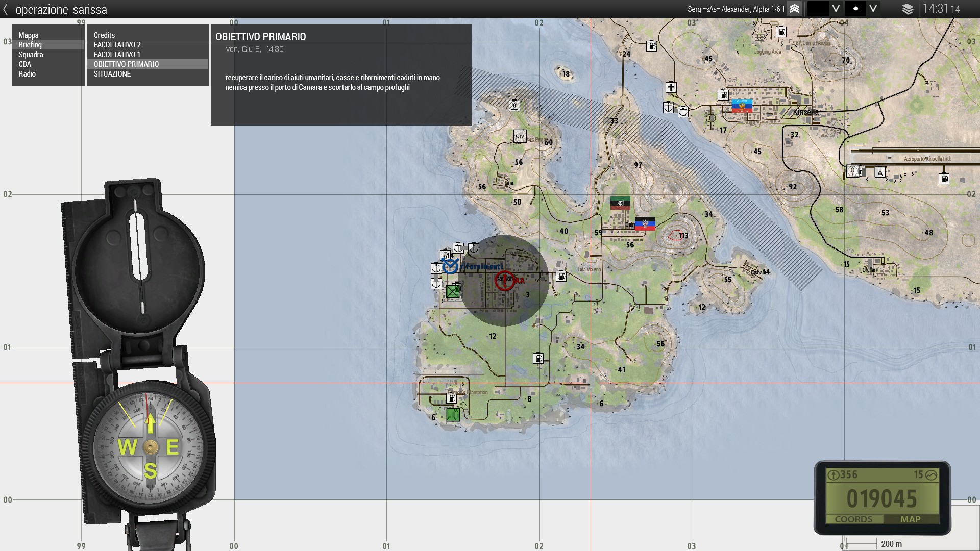Image resolution: width=980 pixels, height=551 pixels.
Task: Click the transmitter tower icon on north peninsula
Action: tap(514, 106)
